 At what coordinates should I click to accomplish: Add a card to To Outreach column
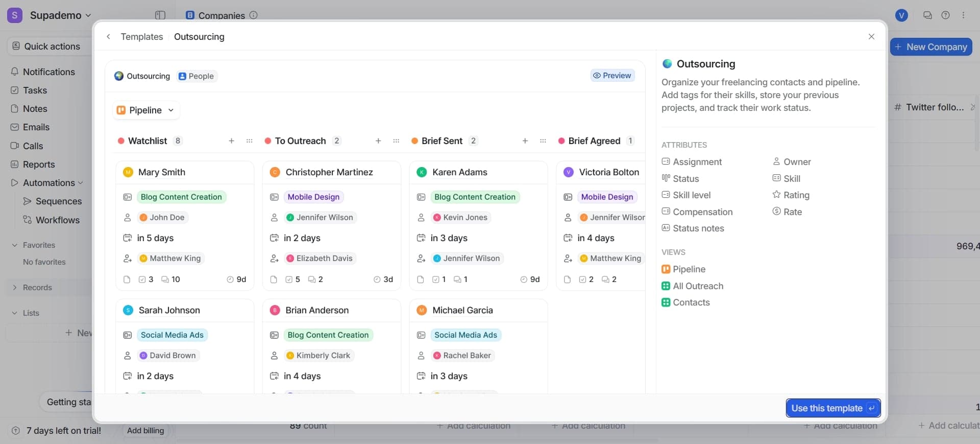point(378,141)
